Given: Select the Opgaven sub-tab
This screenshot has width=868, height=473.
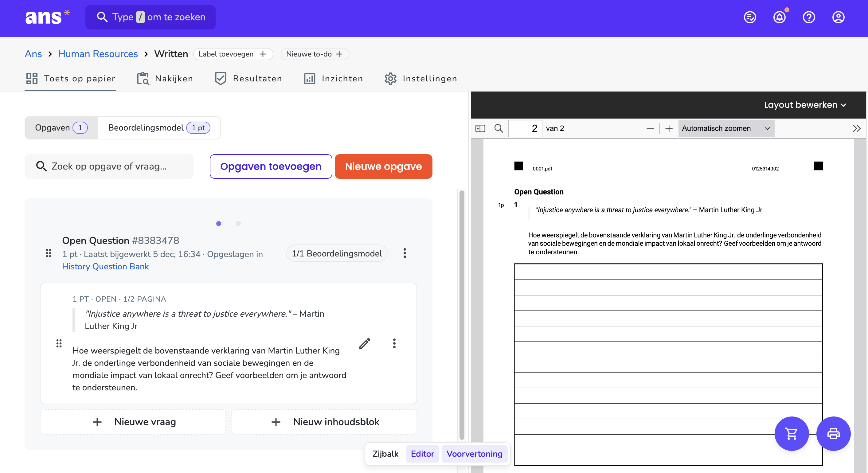Looking at the screenshot, I should coord(61,128).
